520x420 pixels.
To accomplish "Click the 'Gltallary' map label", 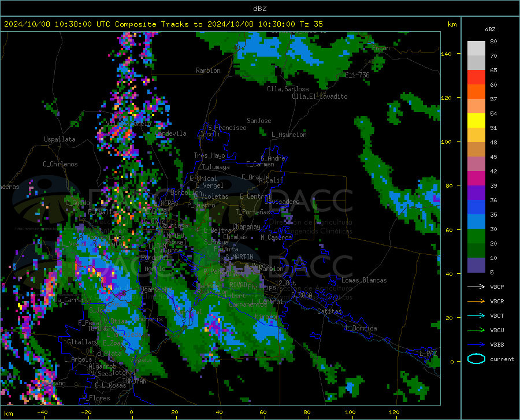I will (83, 342).
